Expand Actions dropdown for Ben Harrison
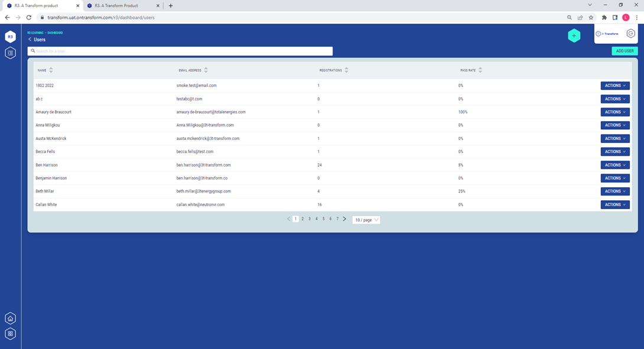This screenshot has height=349, width=644. pos(615,165)
